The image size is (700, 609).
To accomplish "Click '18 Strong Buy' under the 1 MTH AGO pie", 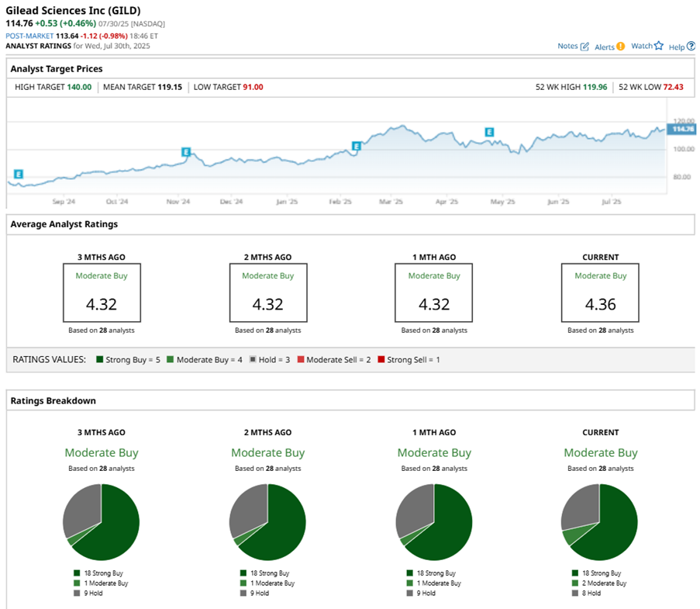I will click(x=431, y=573).
